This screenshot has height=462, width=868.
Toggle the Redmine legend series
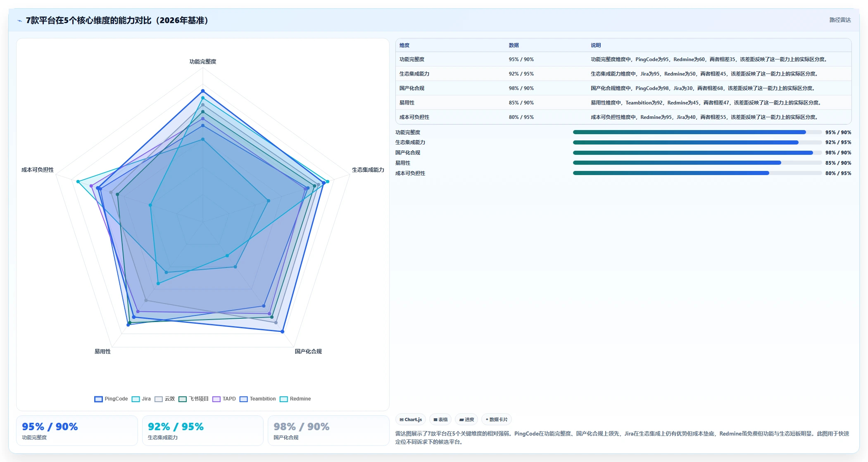point(295,399)
